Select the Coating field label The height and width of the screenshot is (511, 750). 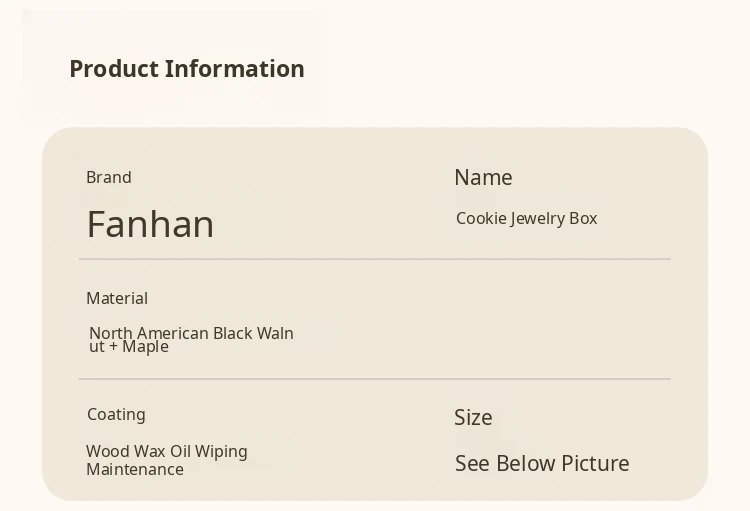pos(116,414)
